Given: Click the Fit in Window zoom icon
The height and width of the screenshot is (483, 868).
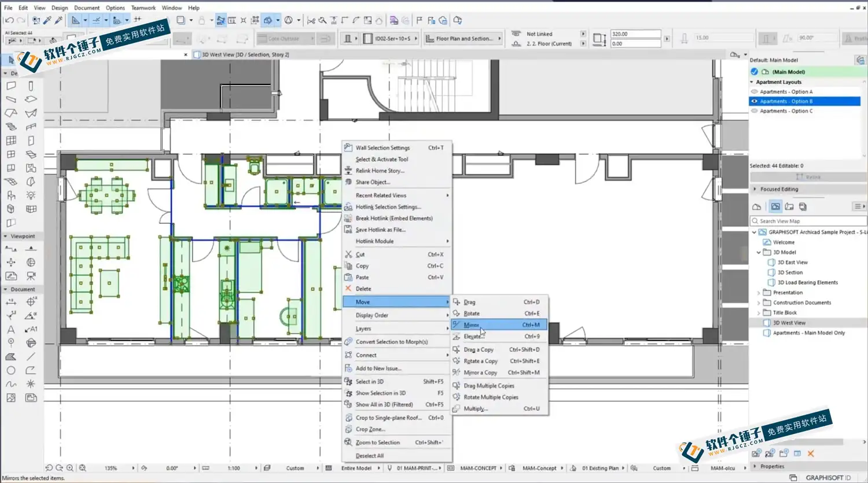Looking at the screenshot, I should 82,468.
